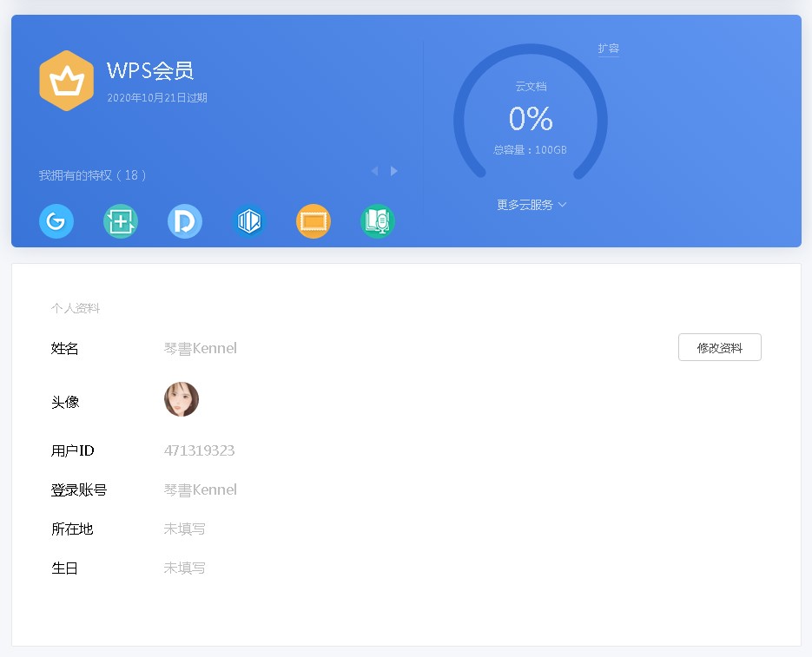The image size is (812, 657).
Task: Click the 2020年10月21日过期 expiry text
Action: (x=157, y=98)
